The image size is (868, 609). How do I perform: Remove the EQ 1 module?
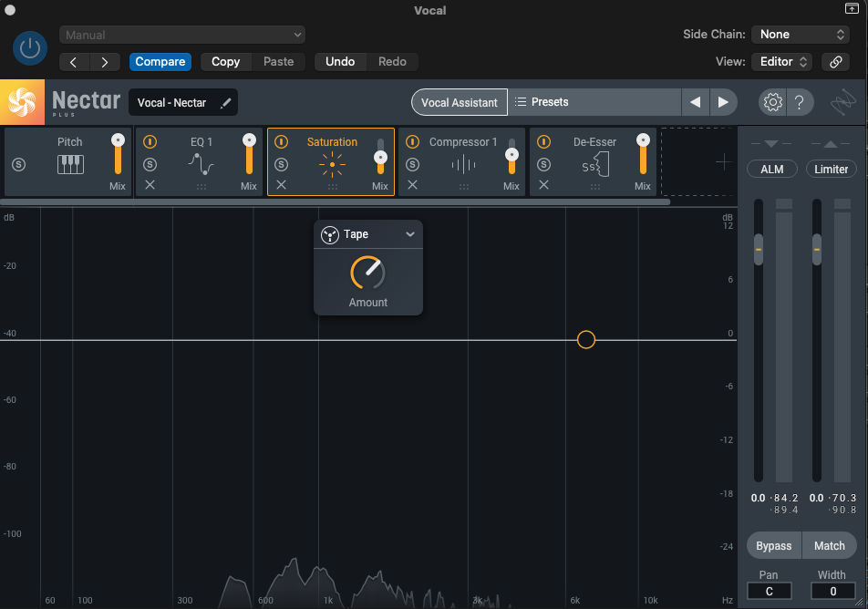pos(150,185)
